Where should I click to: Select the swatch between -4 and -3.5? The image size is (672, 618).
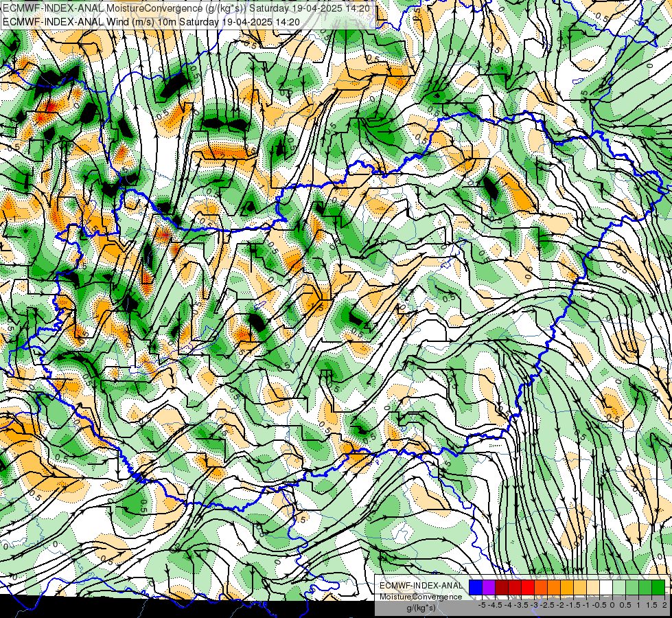click(515, 588)
